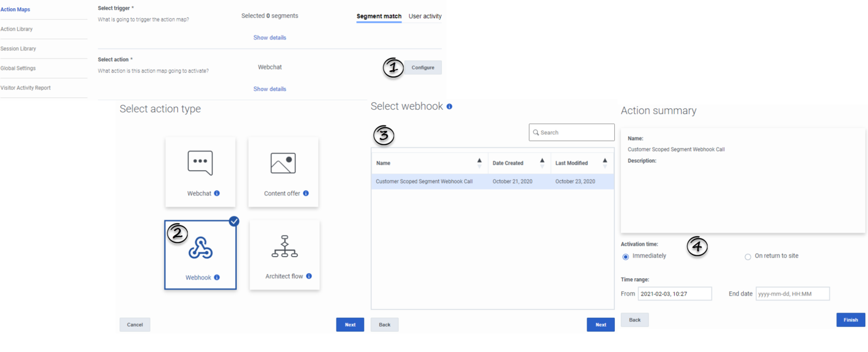Select the Content offer image icon
The image size is (868, 352).
[283, 163]
